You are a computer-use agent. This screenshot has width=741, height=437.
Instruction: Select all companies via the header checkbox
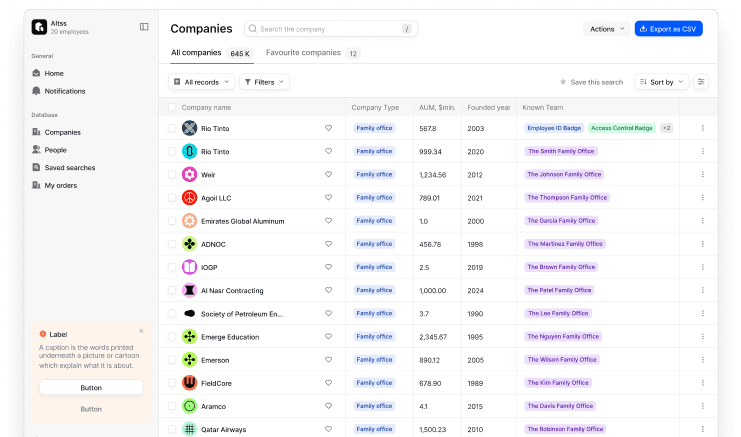pos(172,107)
